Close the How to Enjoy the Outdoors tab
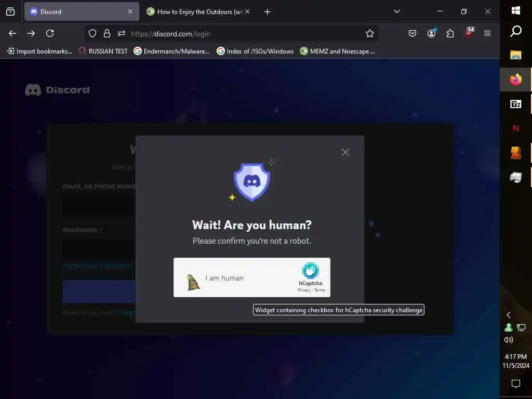 pyautogui.click(x=247, y=11)
